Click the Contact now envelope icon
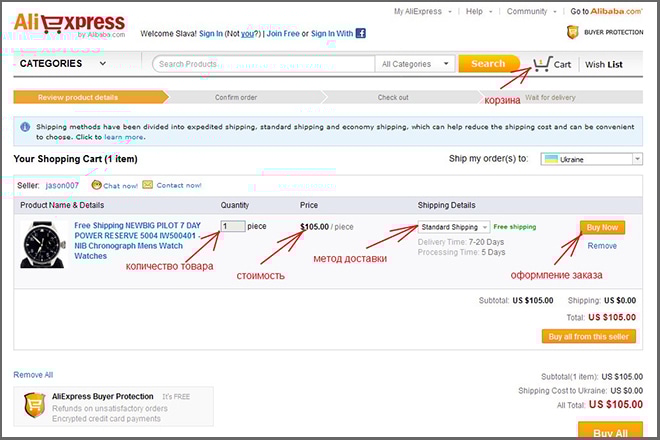The image size is (660, 440). (x=147, y=185)
